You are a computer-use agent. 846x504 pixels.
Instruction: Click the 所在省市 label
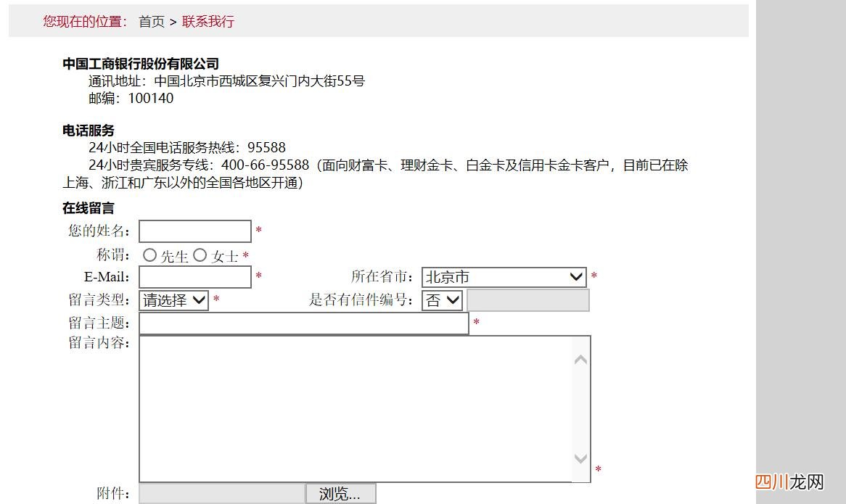[382, 277]
